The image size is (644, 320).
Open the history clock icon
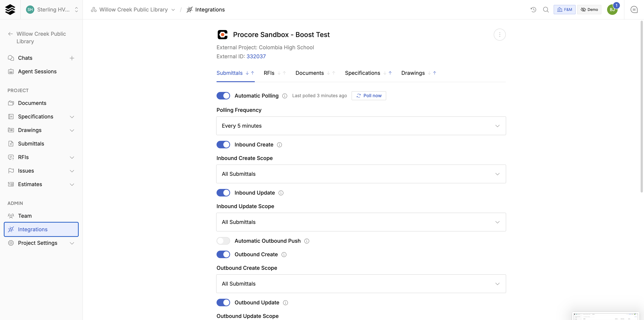(x=533, y=9)
